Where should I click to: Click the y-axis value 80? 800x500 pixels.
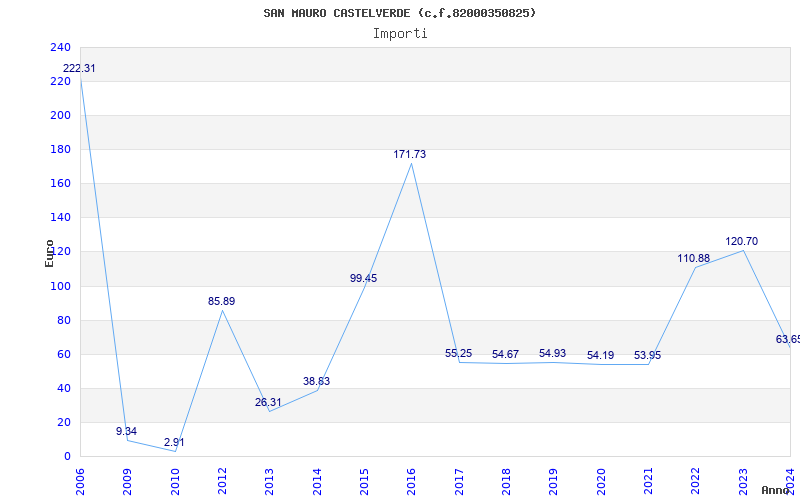coord(64,320)
